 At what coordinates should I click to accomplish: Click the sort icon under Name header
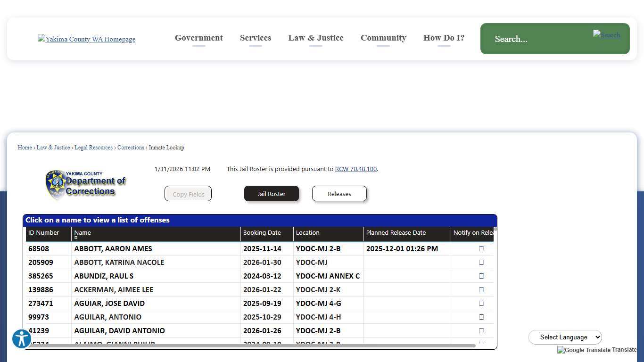coord(76,238)
